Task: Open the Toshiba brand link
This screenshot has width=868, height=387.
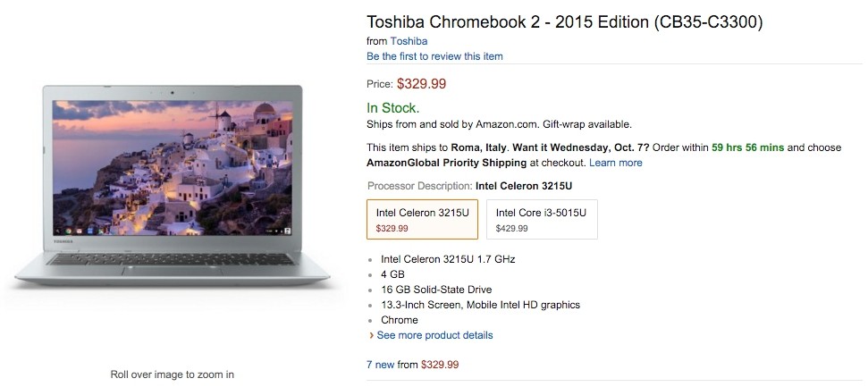Action: [409, 40]
